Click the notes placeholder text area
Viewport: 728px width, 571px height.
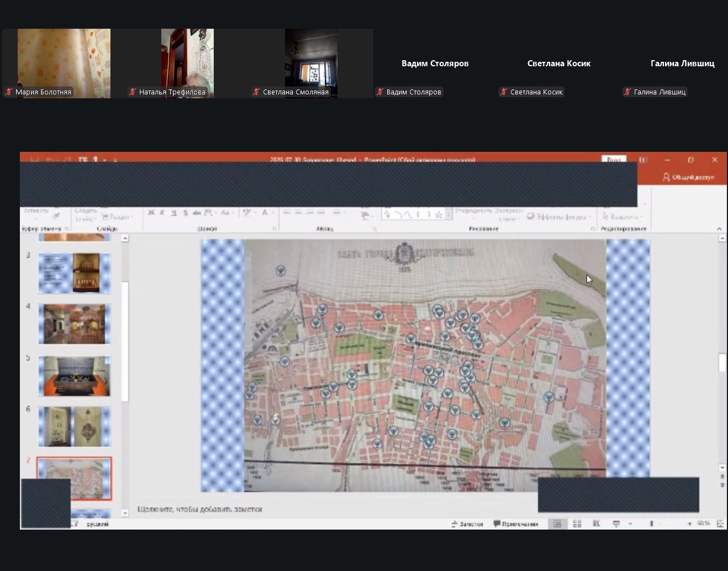(x=200, y=509)
